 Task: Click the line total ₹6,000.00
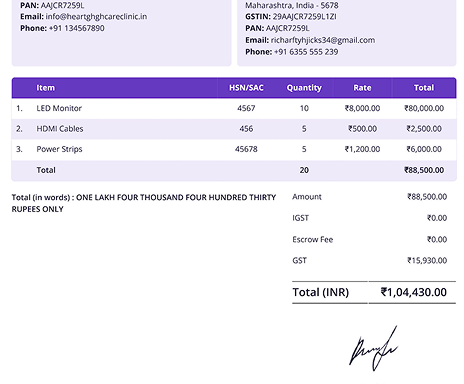[x=424, y=149]
